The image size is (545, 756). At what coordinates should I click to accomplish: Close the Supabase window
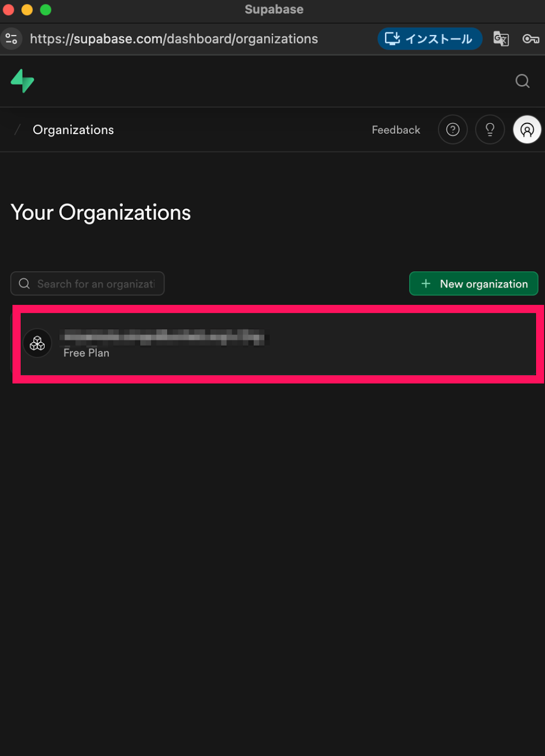(x=9, y=9)
